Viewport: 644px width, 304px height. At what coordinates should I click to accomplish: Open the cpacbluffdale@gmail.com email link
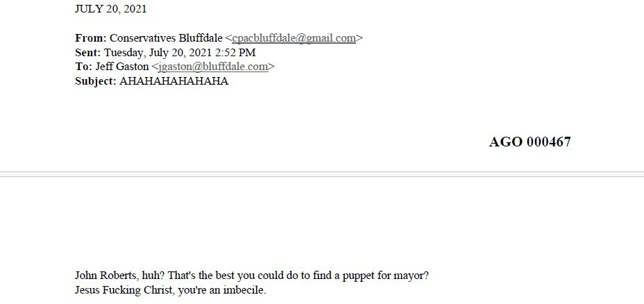[x=294, y=39]
